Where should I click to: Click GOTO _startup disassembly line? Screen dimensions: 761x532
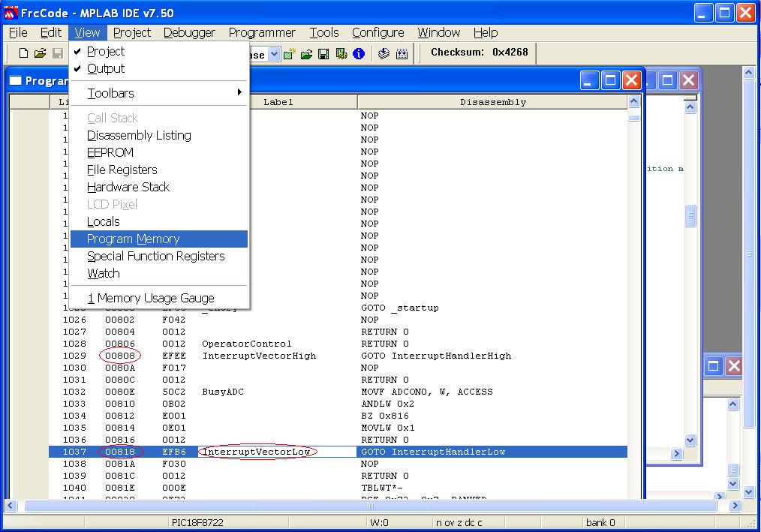400,308
